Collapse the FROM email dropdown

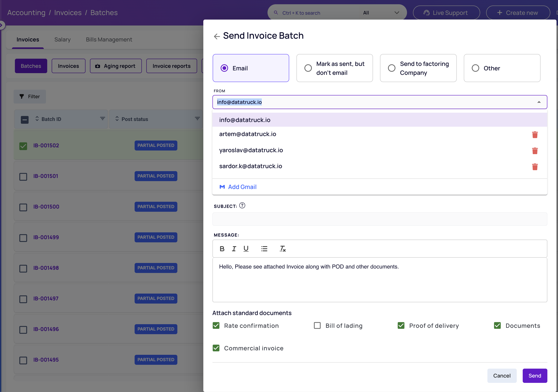(x=539, y=102)
